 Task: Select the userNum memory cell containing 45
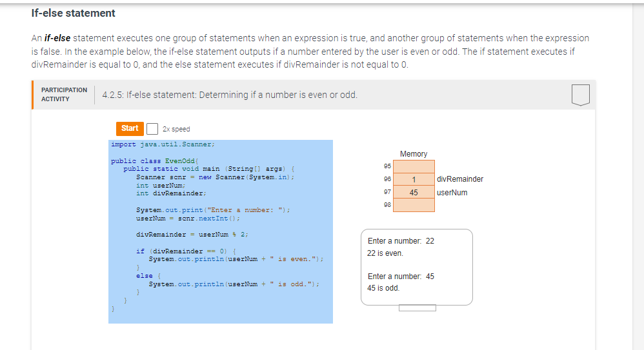point(414,192)
